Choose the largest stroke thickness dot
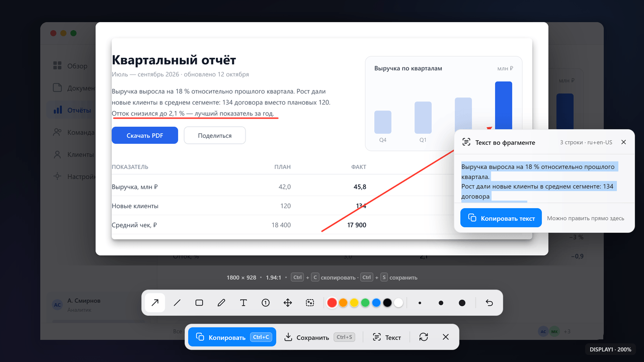 (x=462, y=303)
